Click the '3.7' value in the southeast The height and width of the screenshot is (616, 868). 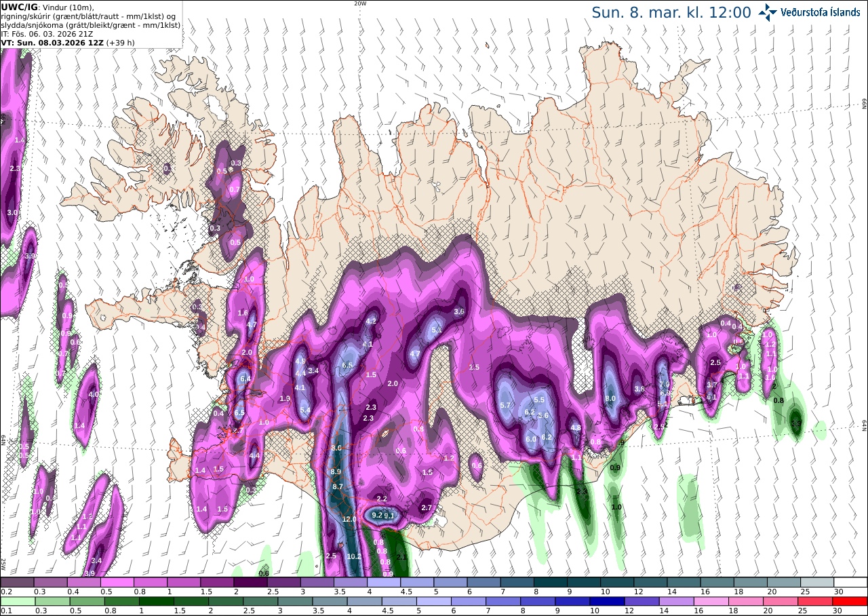coord(711,385)
